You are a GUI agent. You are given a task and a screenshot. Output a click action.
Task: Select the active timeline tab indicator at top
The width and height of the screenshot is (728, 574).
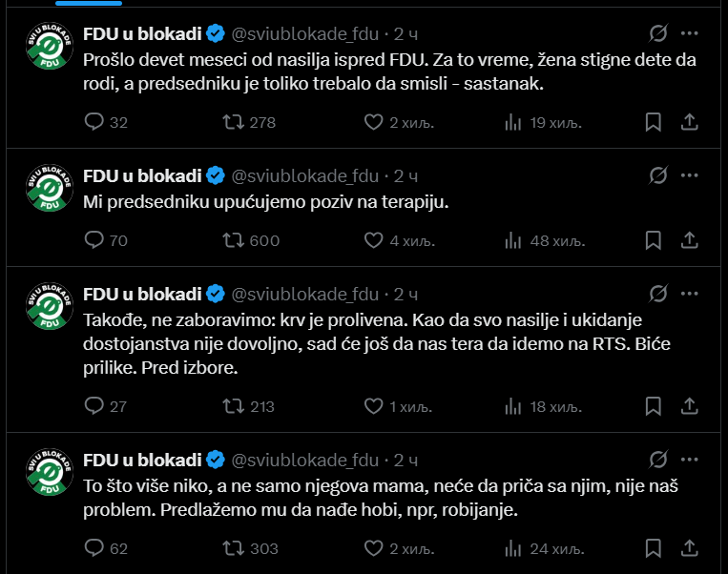(x=89, y=3)
